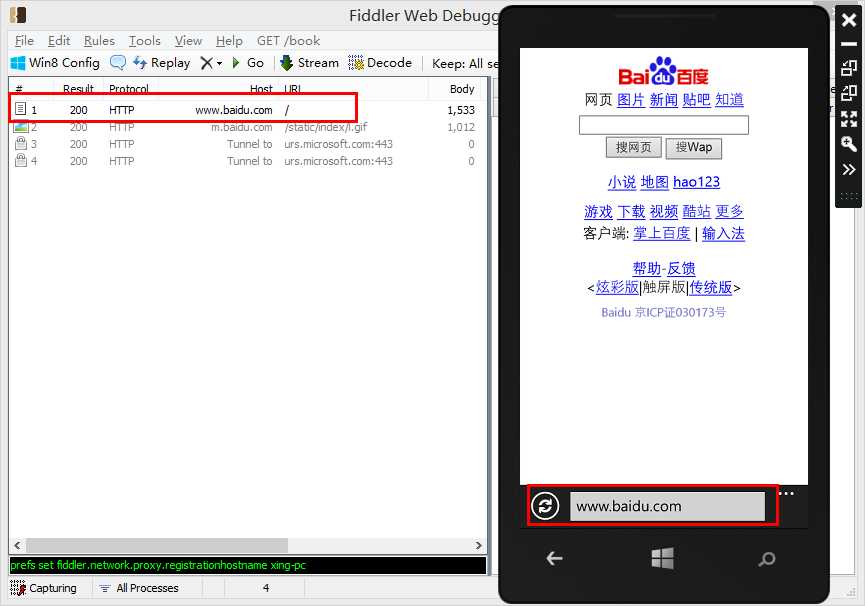Viewport: 865px width, 606px height.
Task: Open the Edit menu
Action: (58, 41)
